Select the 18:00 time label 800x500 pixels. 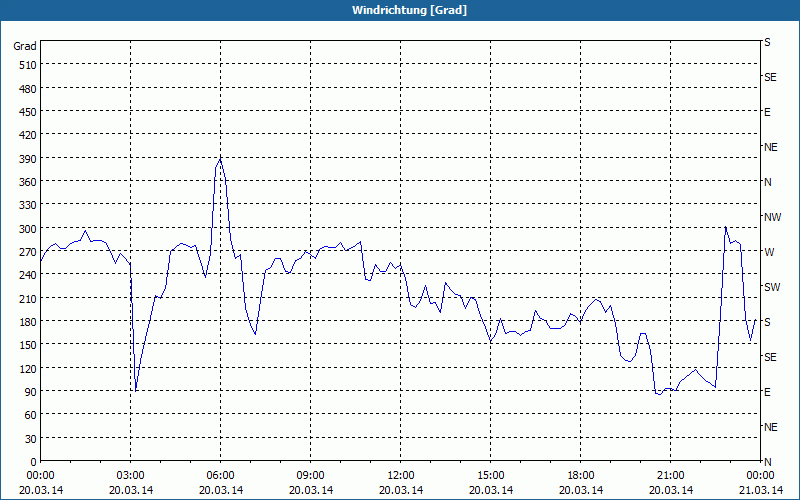[581, 476]
